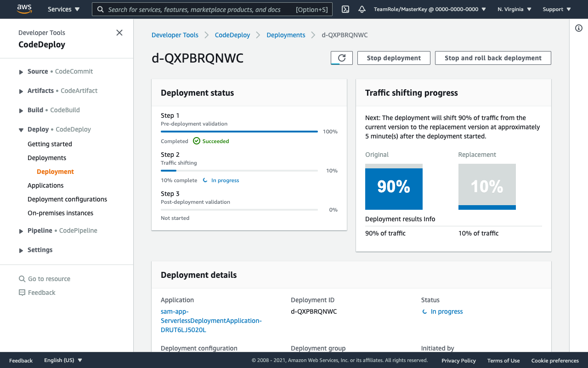Follow the Deployments breadcrumb link
588x368 pixels.
(286, 35)
